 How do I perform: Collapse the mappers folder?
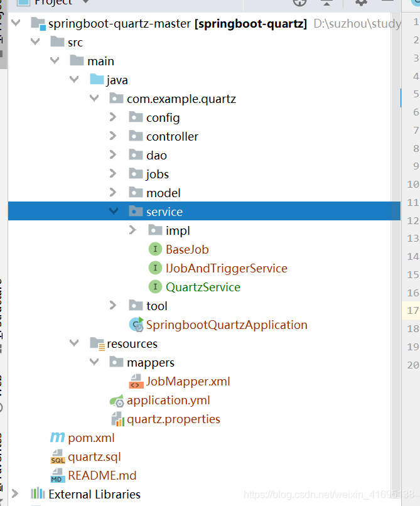point(94,362)
